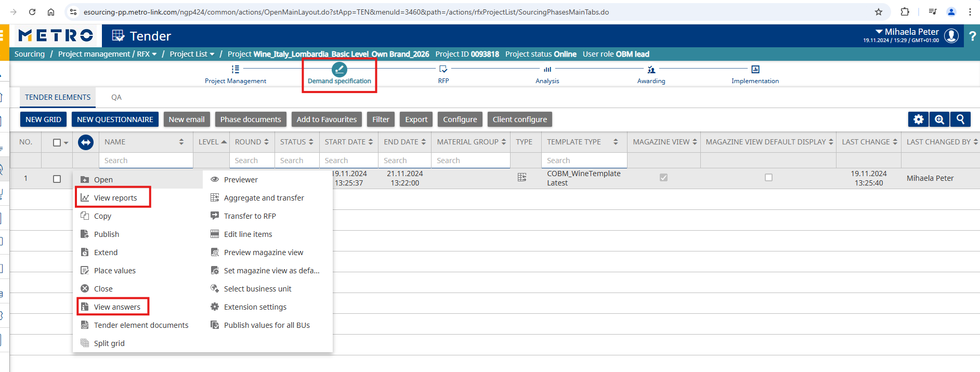The width and height of the screenshot is (980, 372).
Task: Click the user profile avatar icon
Action: [x=951, y=35]
